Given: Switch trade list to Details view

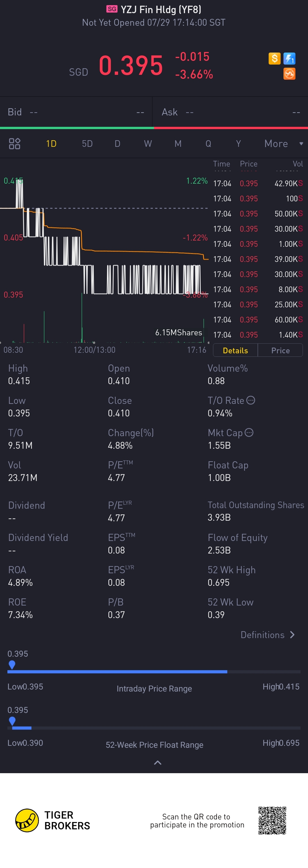Looking at the screenshot, I should (235, 350).
